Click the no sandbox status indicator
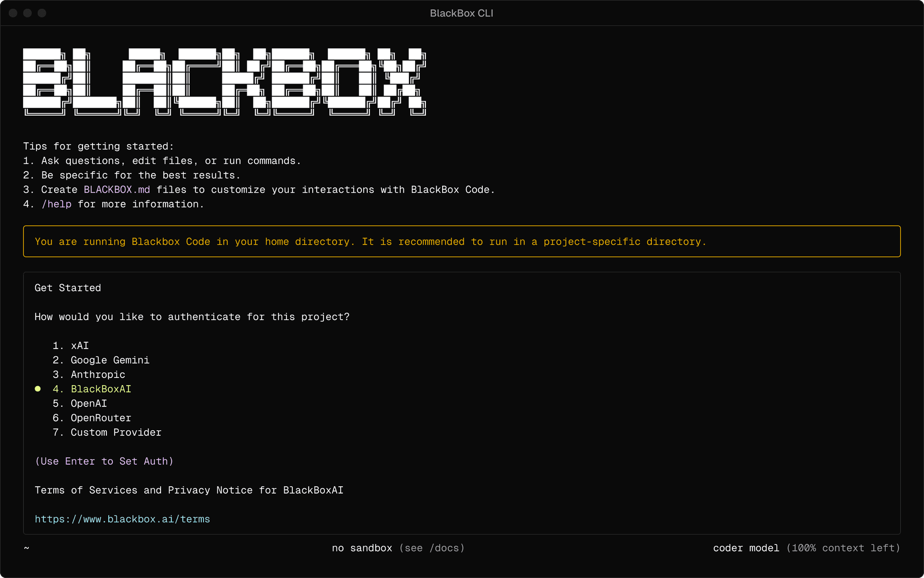This screenshot has width=924, height=578. point(362,548)
